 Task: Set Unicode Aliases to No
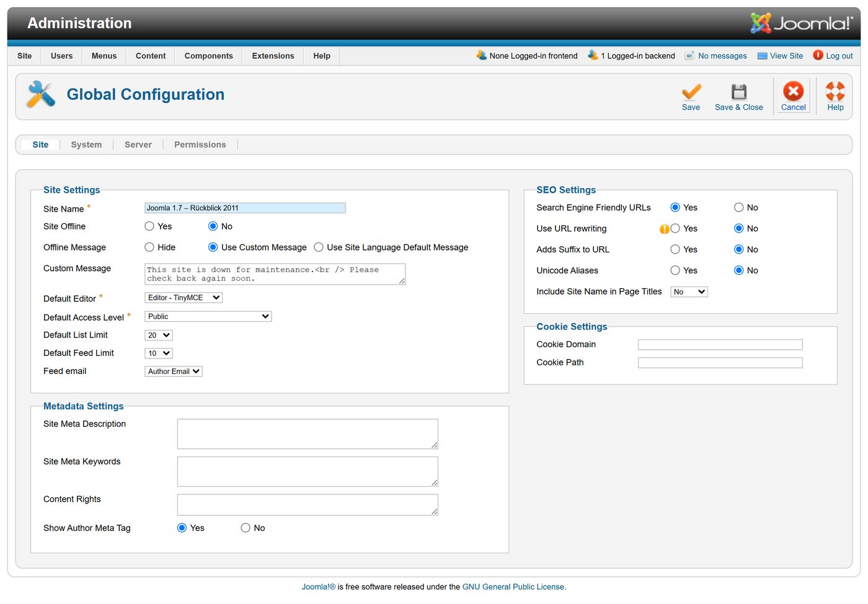click(x=739, y=271)
